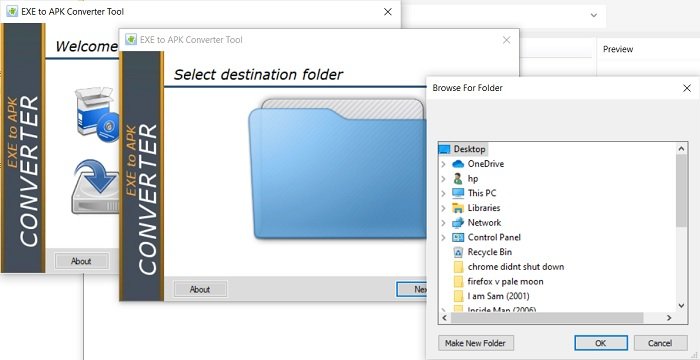The image size is (700, 360).
Task: Select the Libraries folder icon
Action: click(458, 208)
